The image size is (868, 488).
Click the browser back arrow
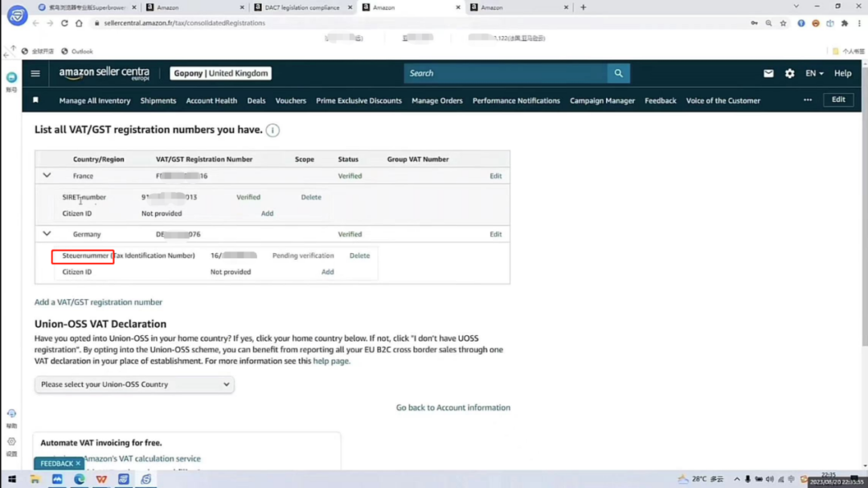click(35, 23)
